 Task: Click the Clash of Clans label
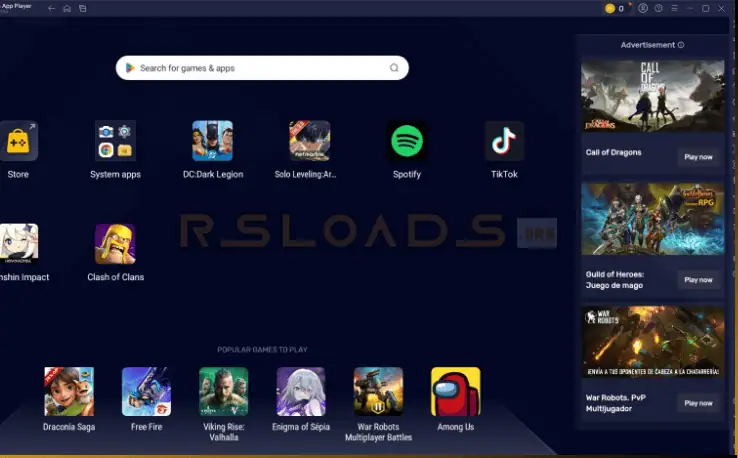[116, 277]
